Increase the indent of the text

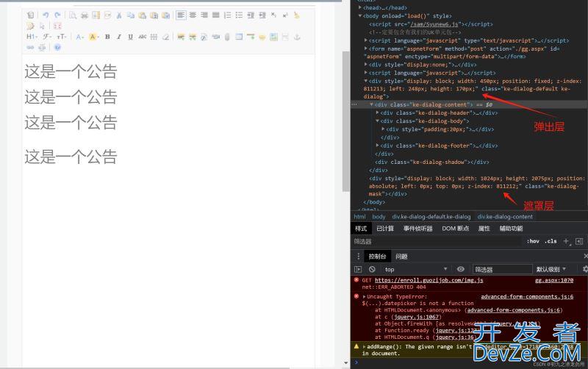[251, 15]
